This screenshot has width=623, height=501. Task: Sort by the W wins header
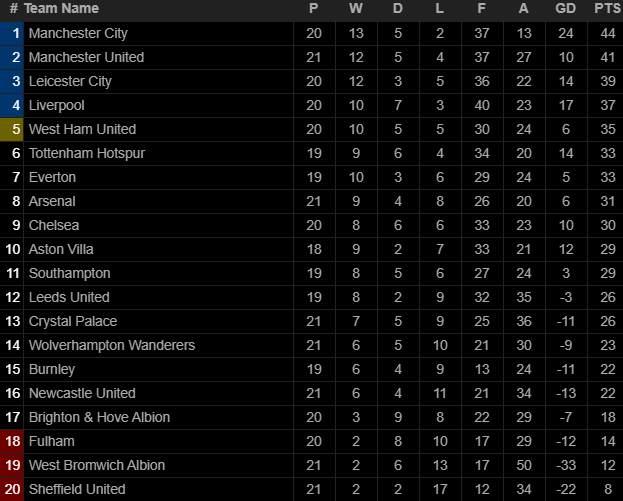(356, 9)
